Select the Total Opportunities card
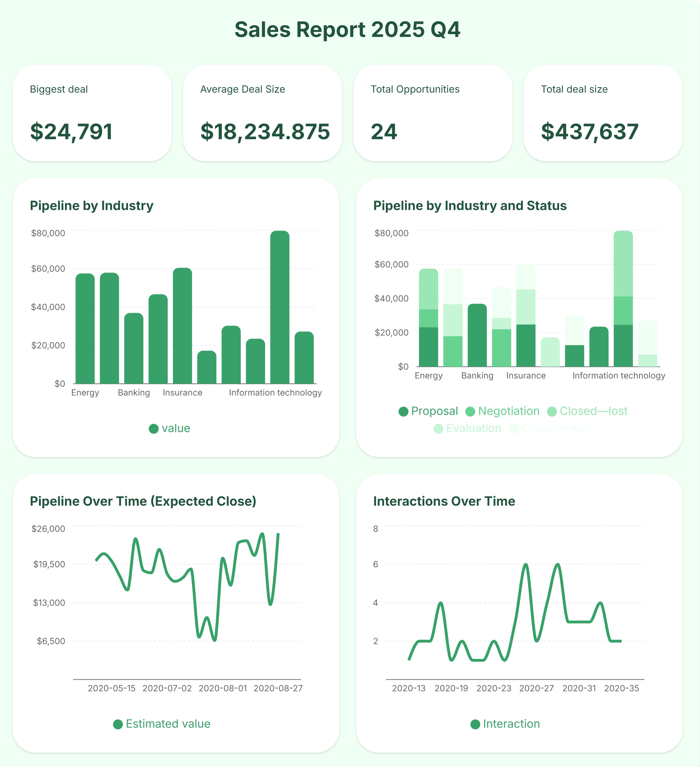 point(433,113)
